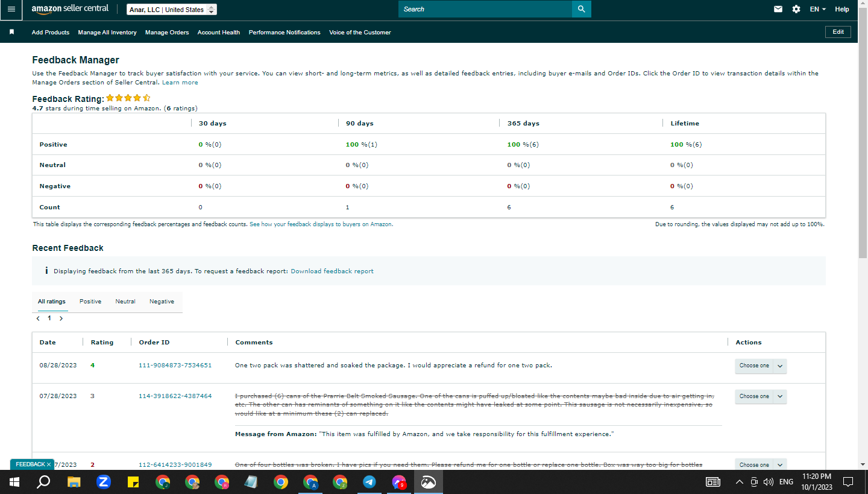
Task: Open Choose one dropdown for 07/28/2023 feedback
Action: pos(761,396)
